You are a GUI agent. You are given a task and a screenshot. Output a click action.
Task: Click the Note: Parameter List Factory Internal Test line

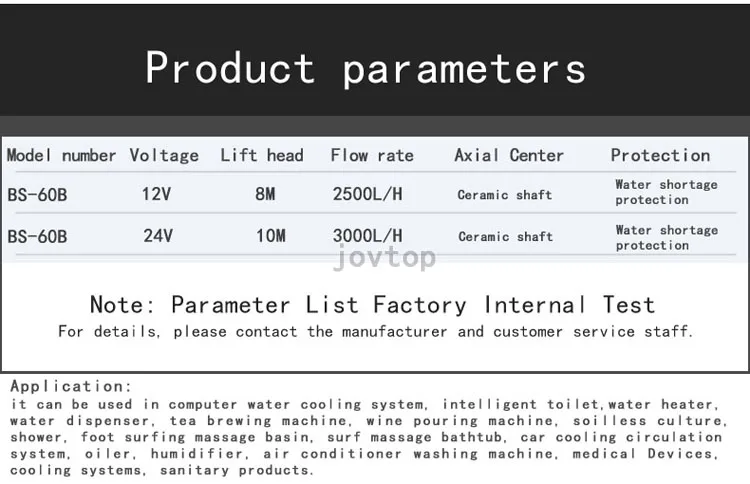click(x=373, y=305)
